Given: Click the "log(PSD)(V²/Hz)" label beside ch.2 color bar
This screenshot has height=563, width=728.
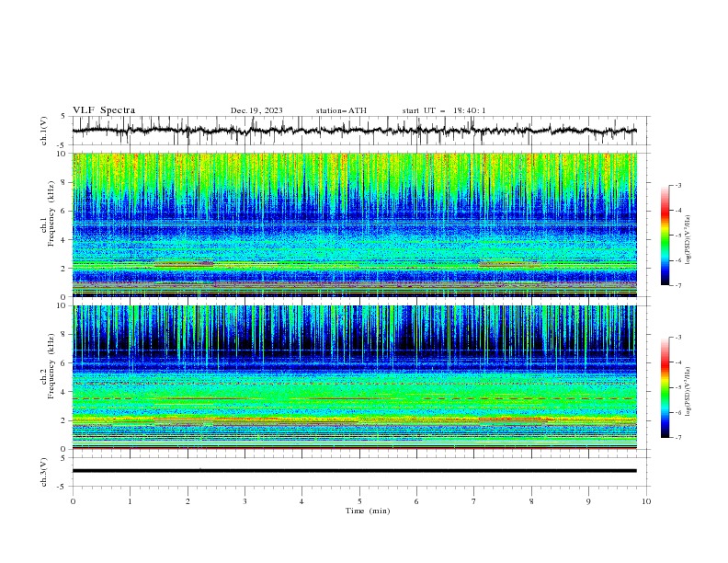Looking at the screenshot, I should (688, 392).
